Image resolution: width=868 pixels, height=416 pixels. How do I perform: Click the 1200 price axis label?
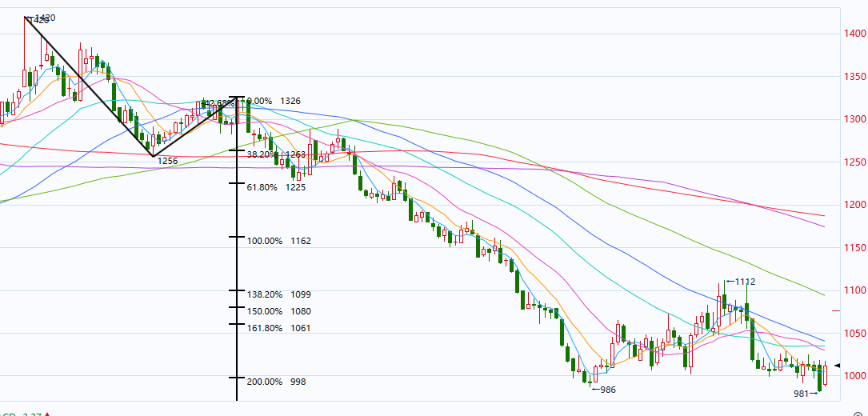point(854,205)
